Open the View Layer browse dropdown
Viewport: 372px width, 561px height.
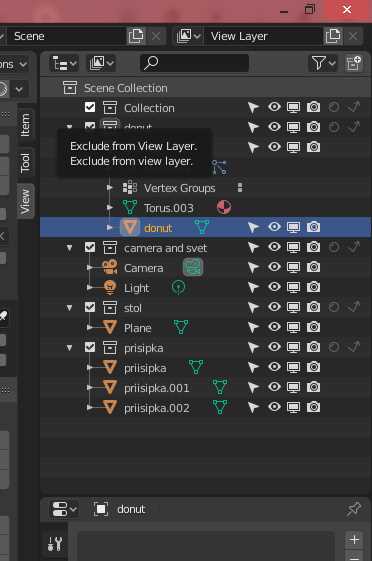pyautogui.click(x=188, y=36)
